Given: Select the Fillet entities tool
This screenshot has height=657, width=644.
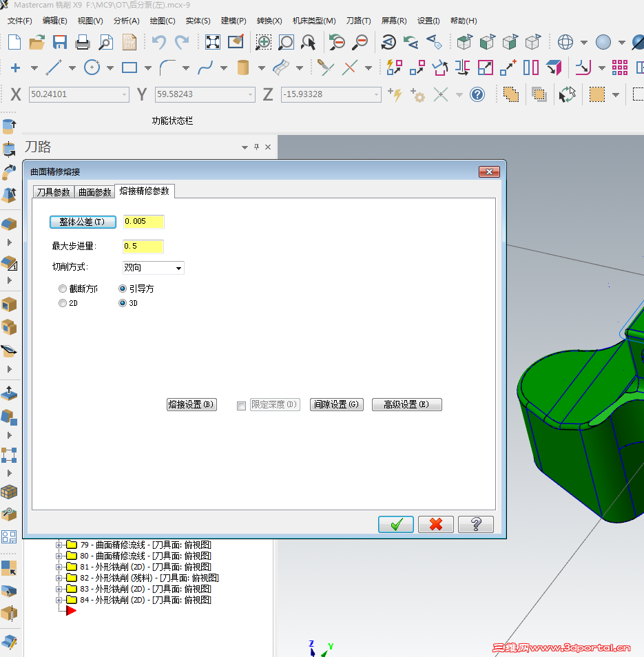Looking at the screenshot, I should point(167,67).
